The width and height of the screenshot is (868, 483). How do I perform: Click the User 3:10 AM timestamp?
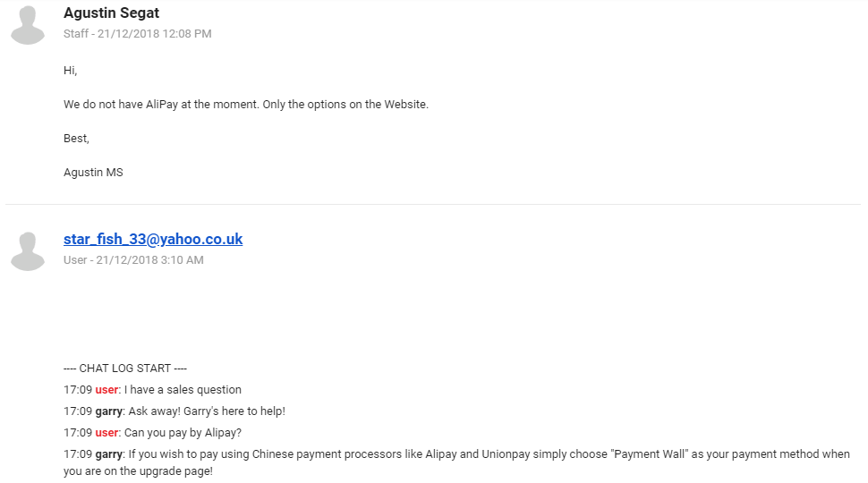(133, 260)
